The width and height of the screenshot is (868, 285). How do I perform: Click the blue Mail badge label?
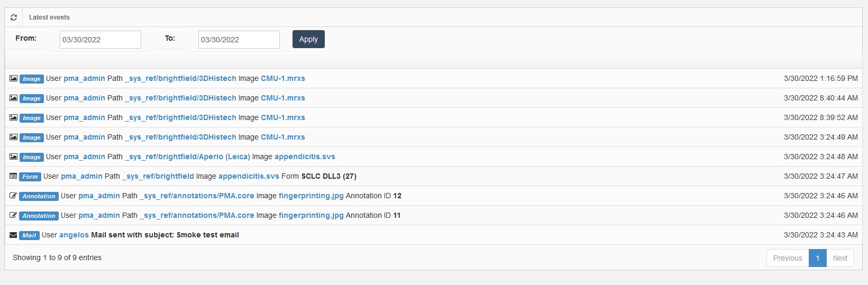coord(29,235)
